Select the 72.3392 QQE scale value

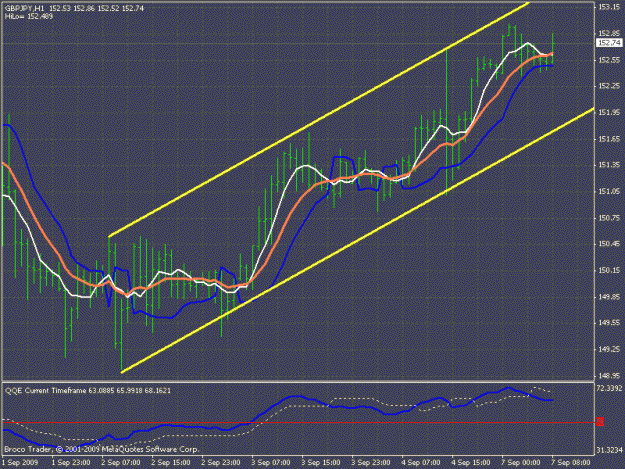coord(609,388)
